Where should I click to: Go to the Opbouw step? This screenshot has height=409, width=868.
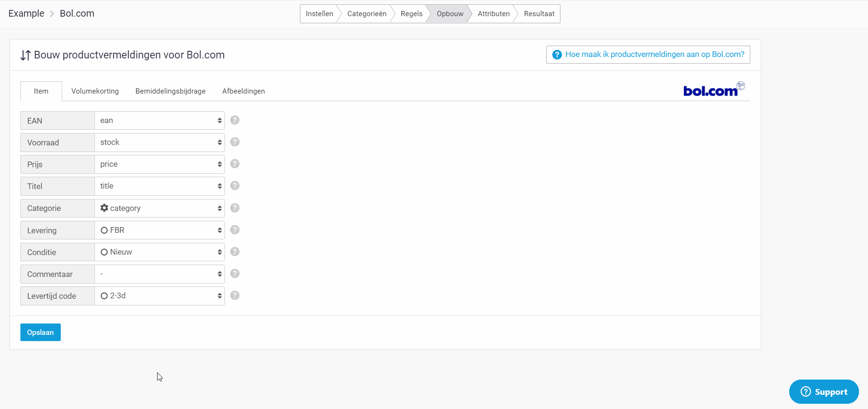pos(450,14)
